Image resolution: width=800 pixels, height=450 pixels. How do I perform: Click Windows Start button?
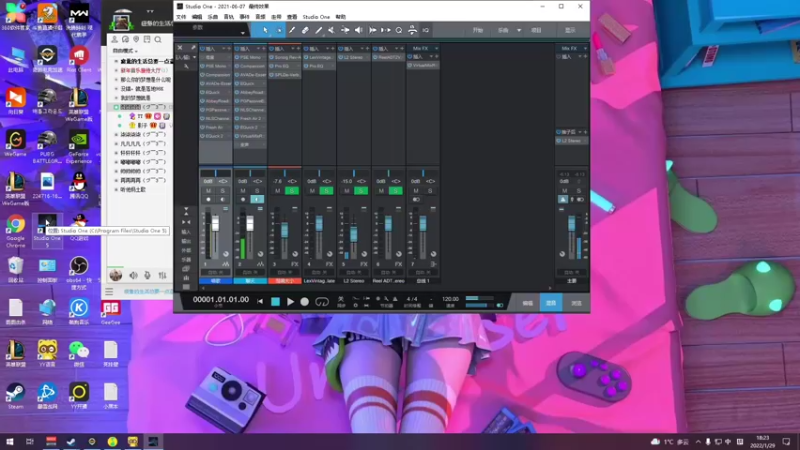10,441
